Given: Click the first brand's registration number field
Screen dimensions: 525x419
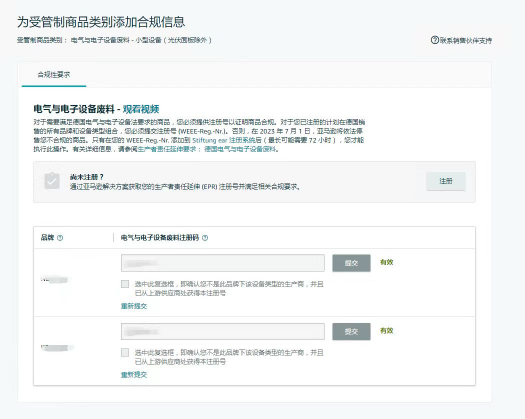Looking at the screenshot, I should pos(223,263).
